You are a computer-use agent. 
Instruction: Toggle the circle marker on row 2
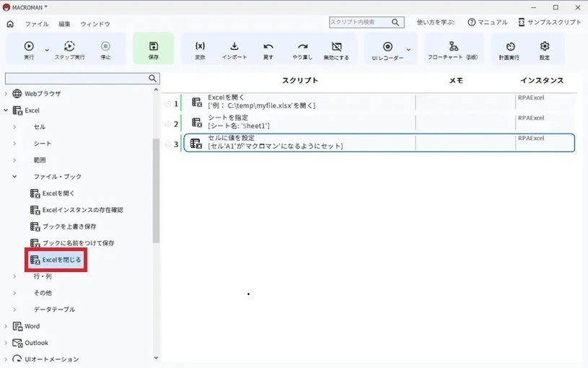[x=168, y=124]
